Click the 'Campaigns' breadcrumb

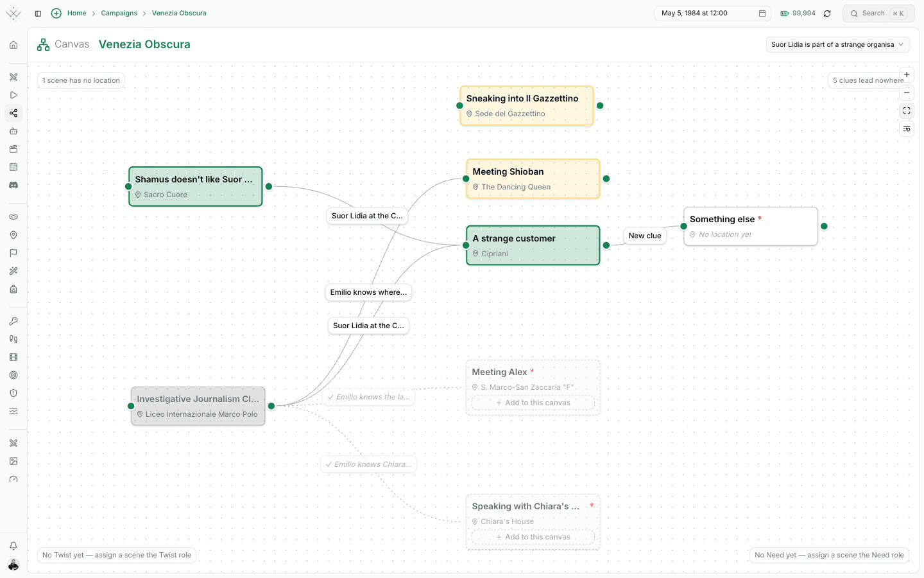coord(119,13)
